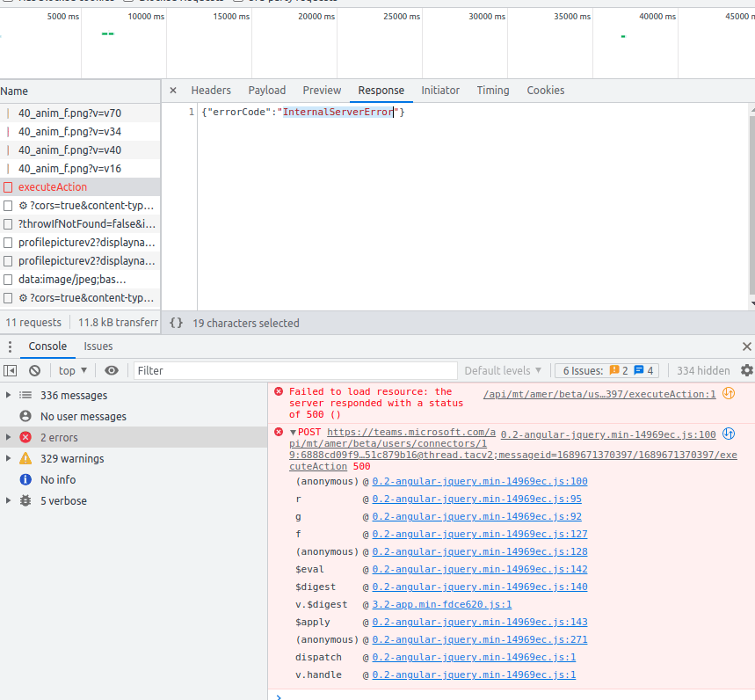Select the 40_anim_f.png?v=v34 request
Screen dimensions: 755x700
pos(79,132)
